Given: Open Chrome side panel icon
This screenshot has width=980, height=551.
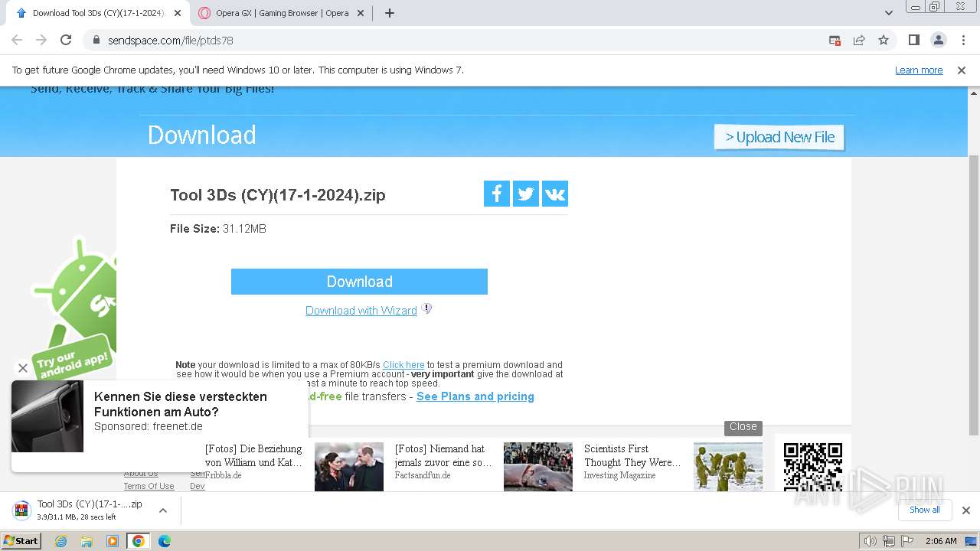Looking at the screenshot, I should click(x=913, y=40).
